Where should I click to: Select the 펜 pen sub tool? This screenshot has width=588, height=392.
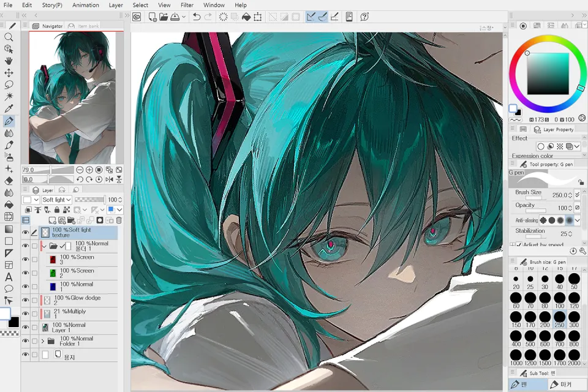pos(528,385)
